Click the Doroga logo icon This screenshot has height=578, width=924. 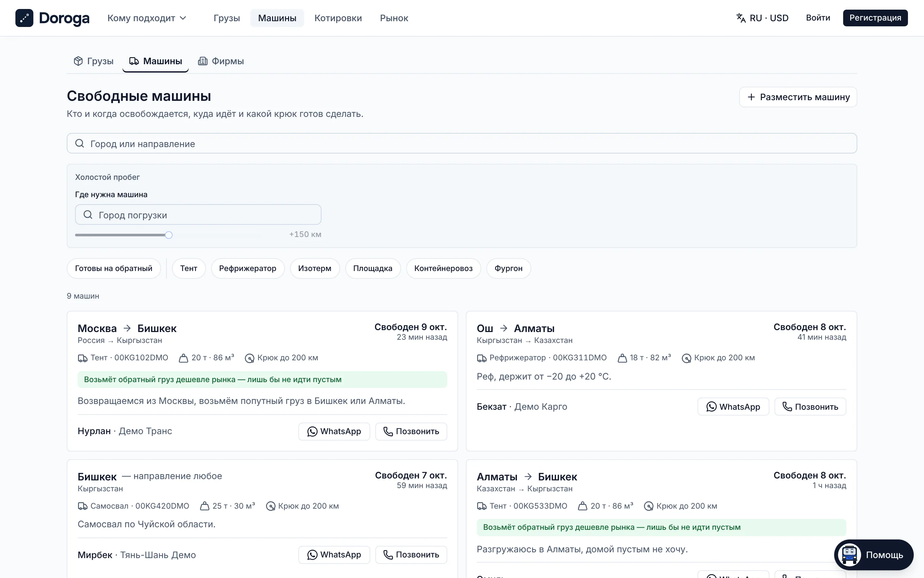pos(24,18)
